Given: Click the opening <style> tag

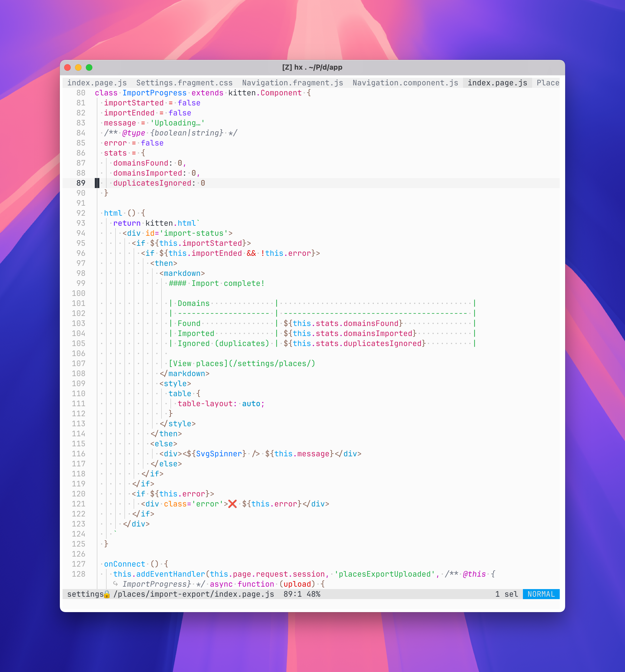Looking at the screenshot, I should pos(175,384).
